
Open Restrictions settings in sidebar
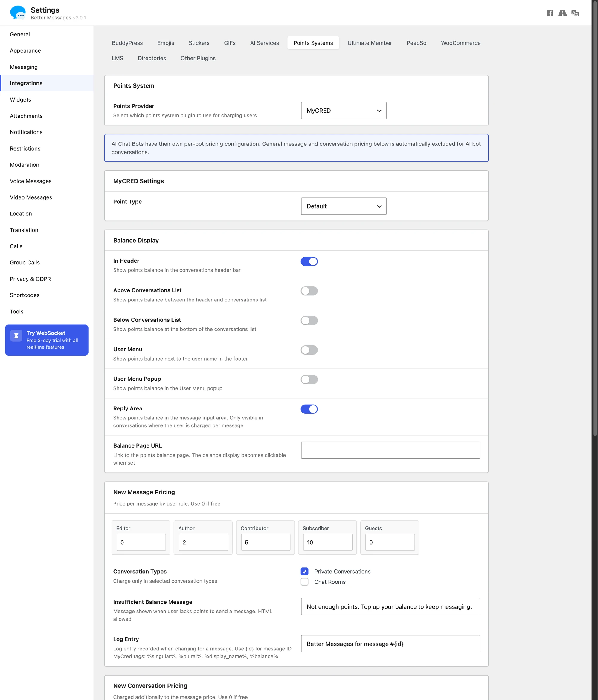click(47, 149)
